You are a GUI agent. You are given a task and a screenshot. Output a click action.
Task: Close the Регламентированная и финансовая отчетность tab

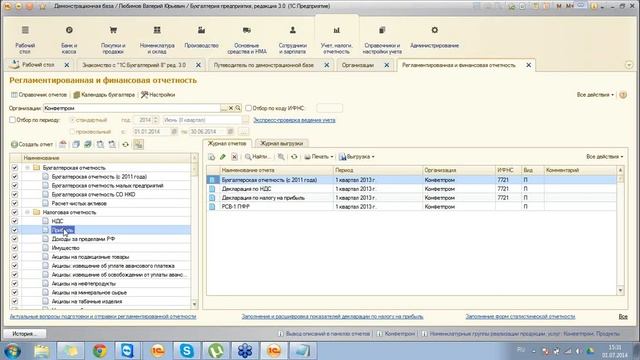click(x=529, y=65)
